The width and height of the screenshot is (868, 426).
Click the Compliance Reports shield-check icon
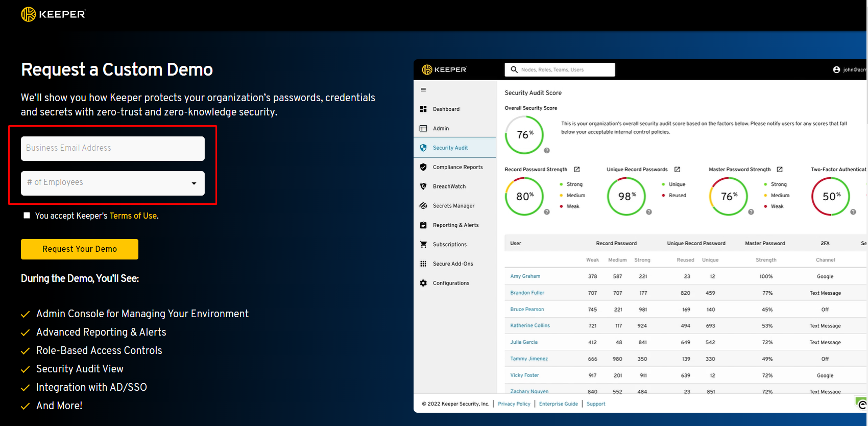[x=423, y=167]
